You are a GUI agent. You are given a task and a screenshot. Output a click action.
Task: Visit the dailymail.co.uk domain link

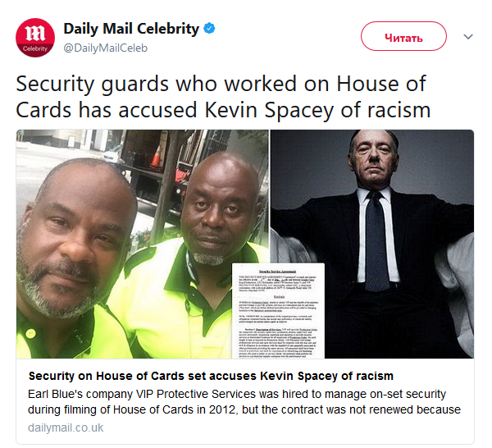pos(66,427)
